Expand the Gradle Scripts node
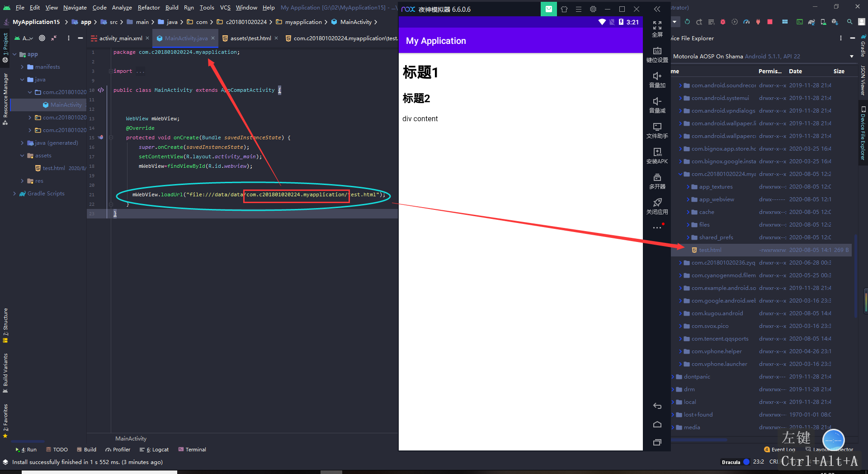 click(14, 194)
